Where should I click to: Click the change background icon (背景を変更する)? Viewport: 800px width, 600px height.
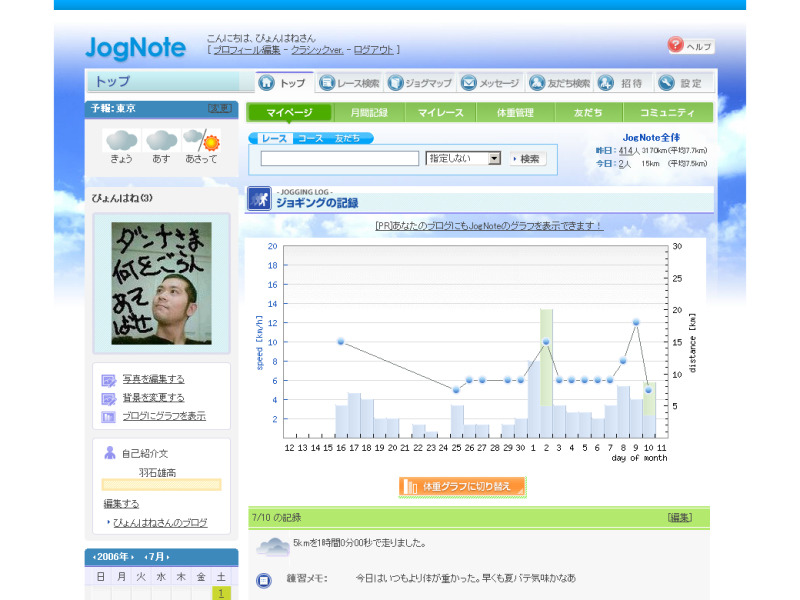point(109,398)
